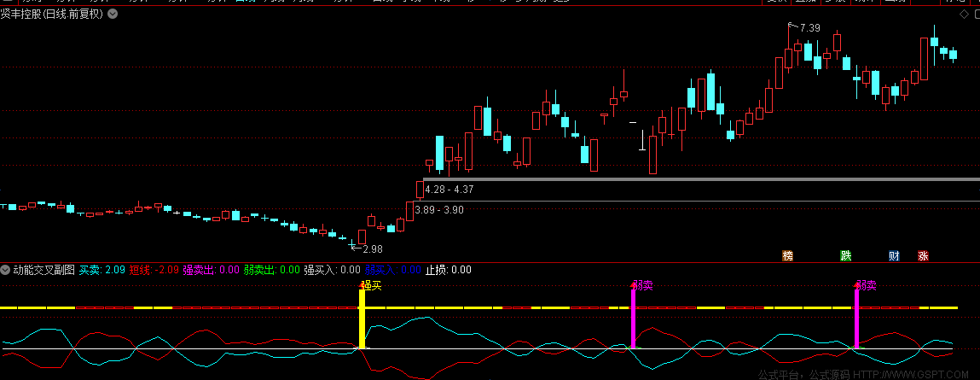Open the blue 财 event marker

point(894,255)
